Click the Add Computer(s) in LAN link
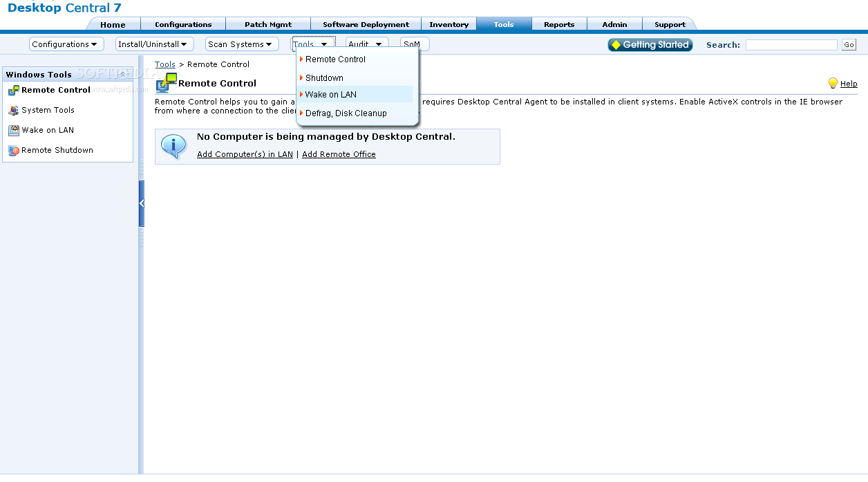Image resolution: width=868 pixels, height=482 pixels. [245, 154]
